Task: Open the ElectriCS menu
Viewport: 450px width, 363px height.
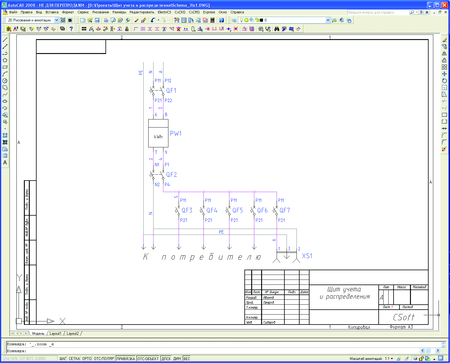Action: pos(164,12)
